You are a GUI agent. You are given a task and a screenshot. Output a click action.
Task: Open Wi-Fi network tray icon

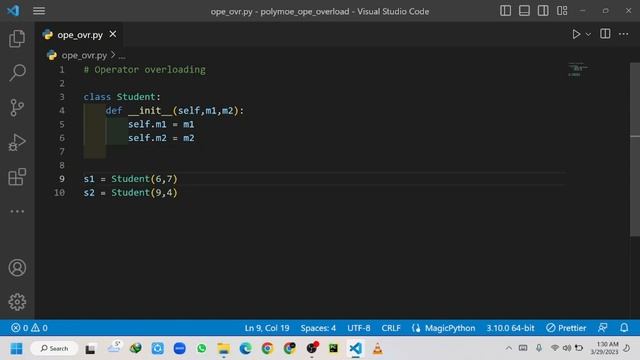pyautogui.click(x=554, y=348)
